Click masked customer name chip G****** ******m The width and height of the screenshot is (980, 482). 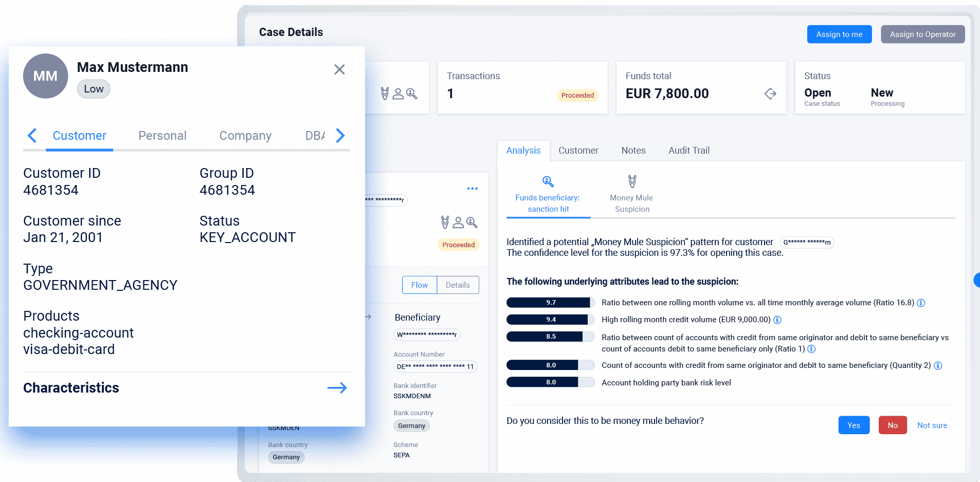[807, 243]
